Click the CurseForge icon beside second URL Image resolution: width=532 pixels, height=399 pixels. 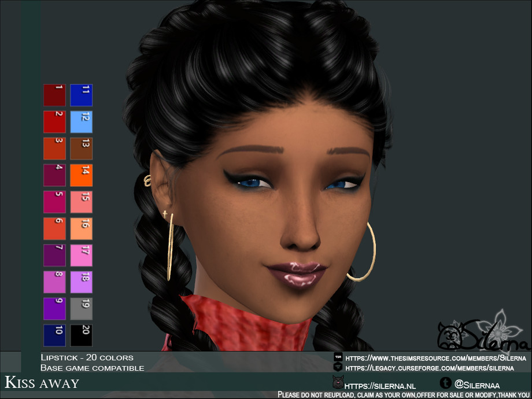pyautogui.click(x=338, y=367)
